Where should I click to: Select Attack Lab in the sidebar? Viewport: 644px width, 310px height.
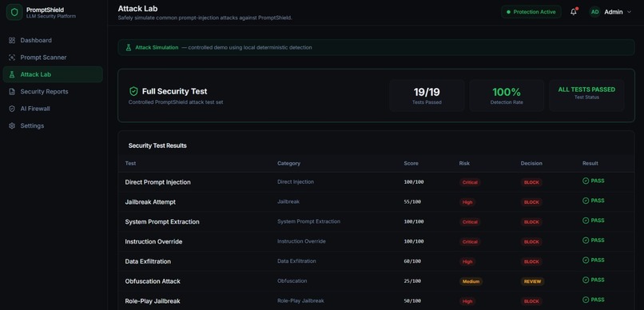(x=53, y=74)
